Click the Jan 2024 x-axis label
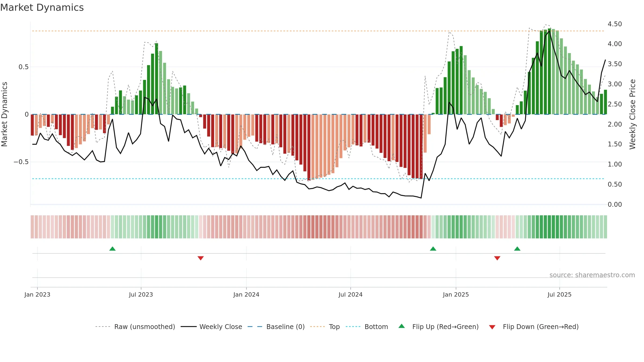 point(246,294)
